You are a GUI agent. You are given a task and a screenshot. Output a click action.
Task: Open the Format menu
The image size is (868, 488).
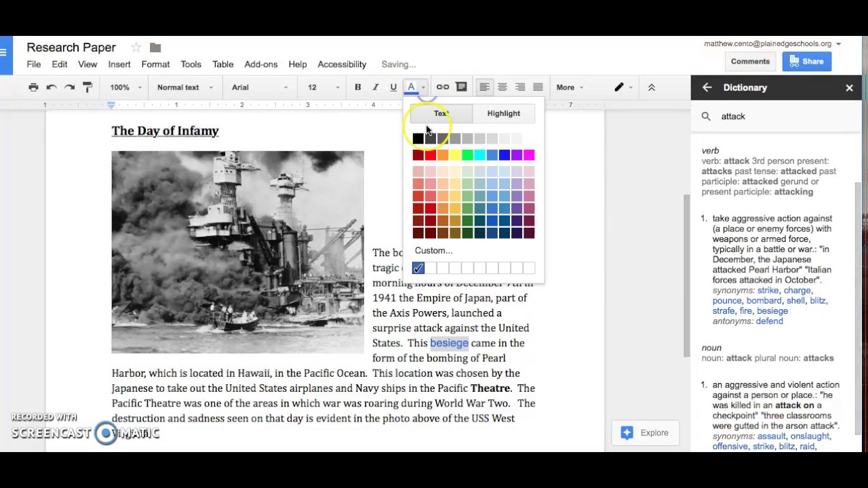coord(155,64)
